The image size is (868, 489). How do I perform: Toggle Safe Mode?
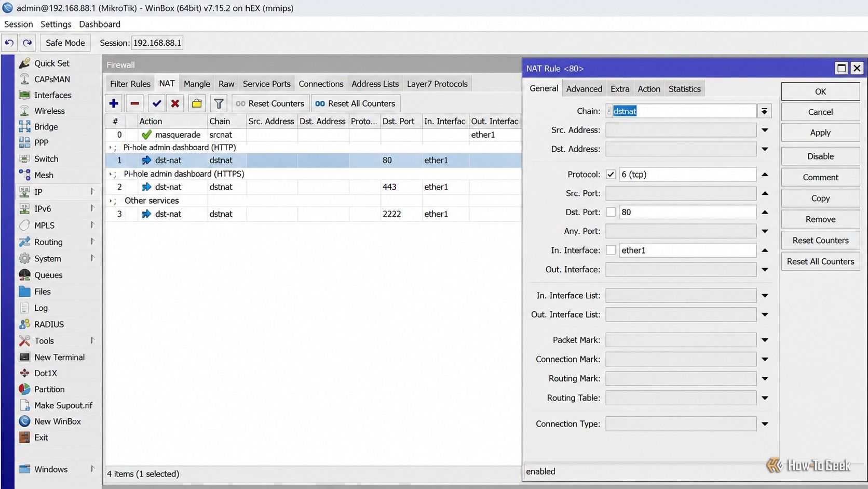point(65,43)
